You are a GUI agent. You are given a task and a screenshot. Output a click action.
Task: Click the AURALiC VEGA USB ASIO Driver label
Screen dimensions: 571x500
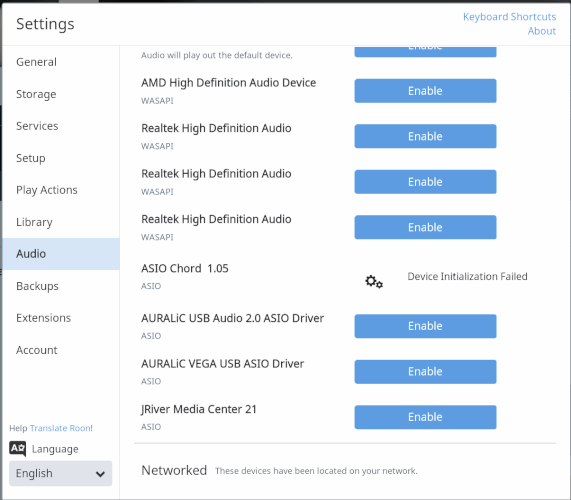click(223, 364)
